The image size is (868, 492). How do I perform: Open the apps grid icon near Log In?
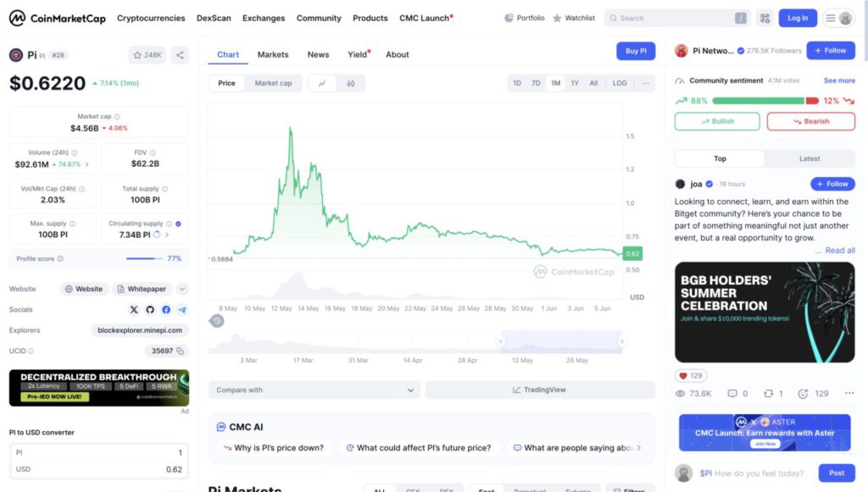click(x=765, y=18)
